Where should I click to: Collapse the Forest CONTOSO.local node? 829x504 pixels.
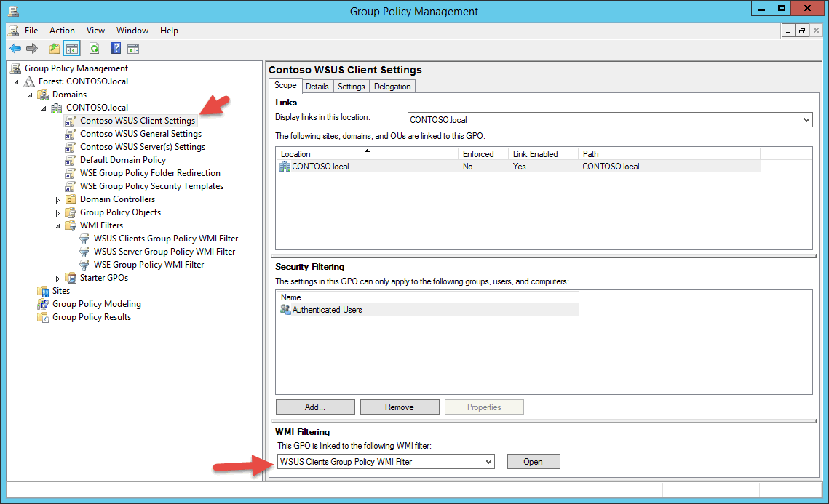point(17,82)
